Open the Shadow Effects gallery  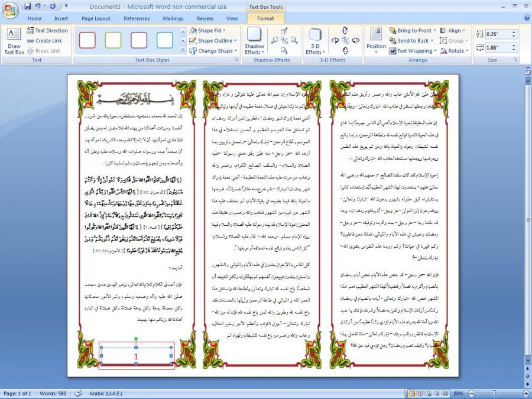[x=254, y=41]
